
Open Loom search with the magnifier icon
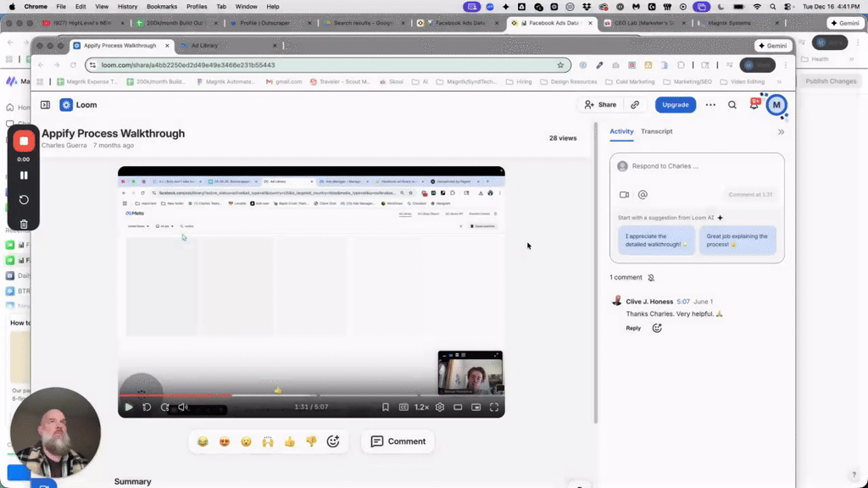[x=732, y=105]
